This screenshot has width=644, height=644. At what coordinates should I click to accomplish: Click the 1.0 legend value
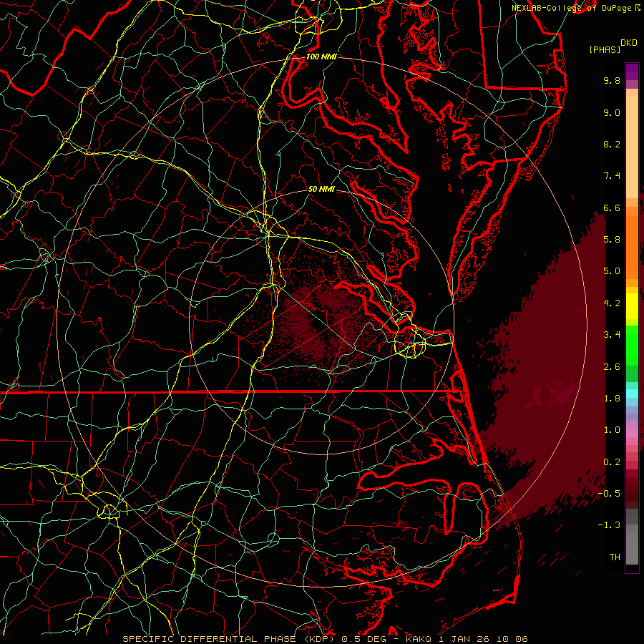click(612, 430)
